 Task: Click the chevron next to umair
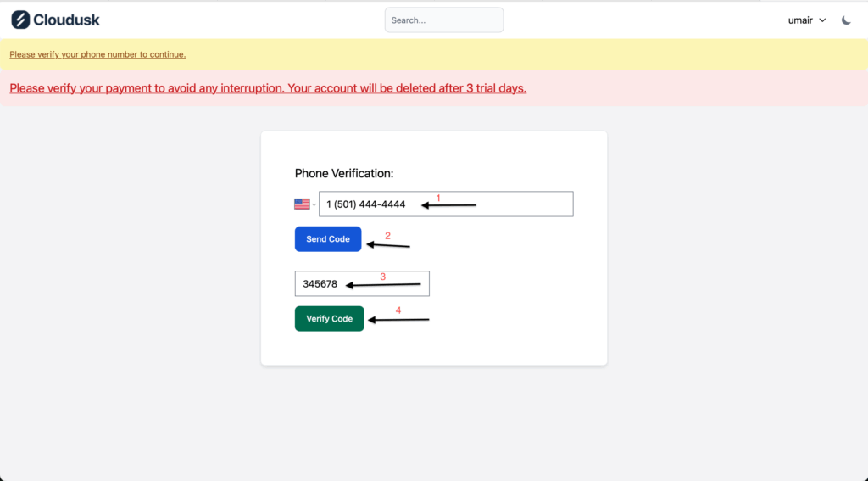click(x=822, y=20)
